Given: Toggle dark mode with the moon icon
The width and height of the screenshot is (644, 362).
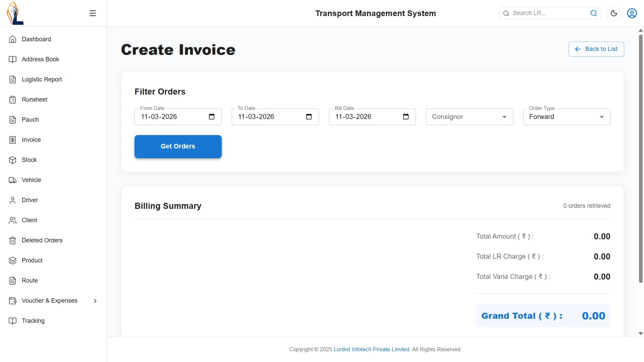Looking at the screenshot, I should click(614, 13).
